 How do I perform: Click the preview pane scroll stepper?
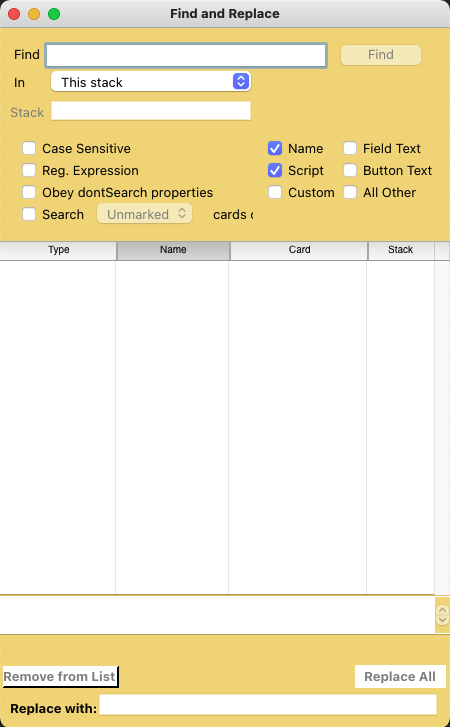click(x=443, y=615)
